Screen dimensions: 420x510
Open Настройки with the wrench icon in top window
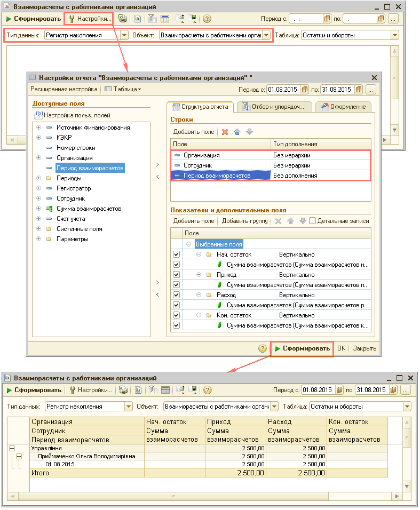click(90, 19)
